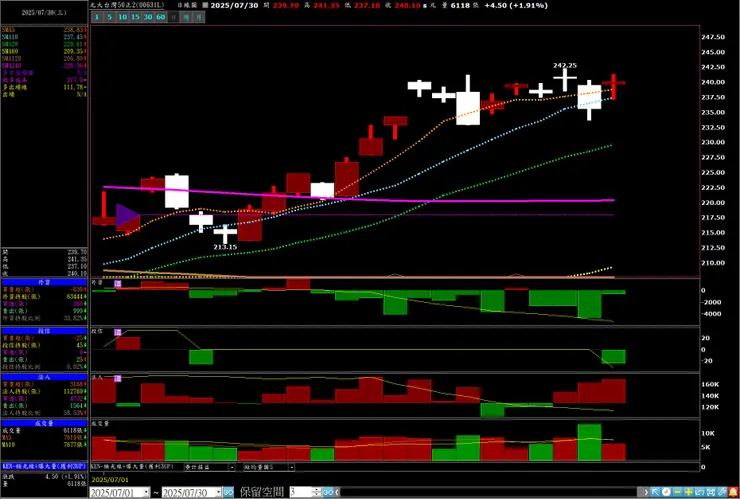Open the end date dropdown 2025/07/30
This screenshot has height=499, width=740.
click(218, 492)
